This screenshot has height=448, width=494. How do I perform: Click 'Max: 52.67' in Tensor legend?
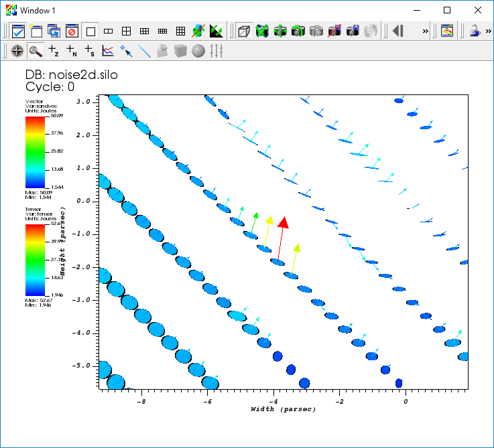[38, 301]
